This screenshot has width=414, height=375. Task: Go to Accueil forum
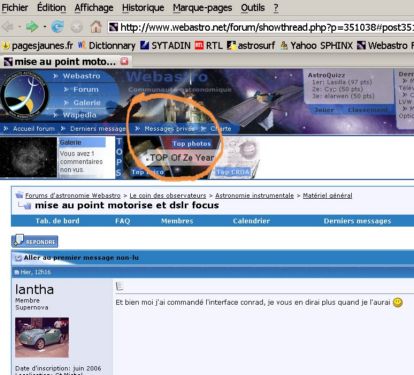click(x=34, y=129)
